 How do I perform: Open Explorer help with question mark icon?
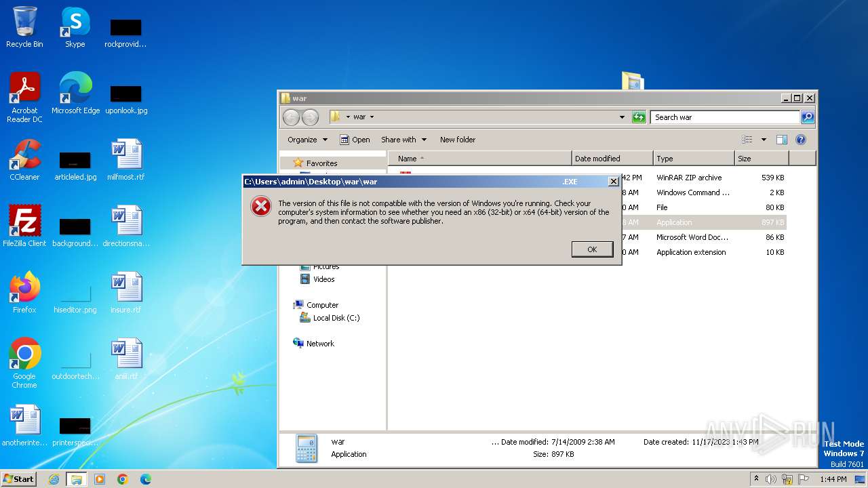pos(800,140)
